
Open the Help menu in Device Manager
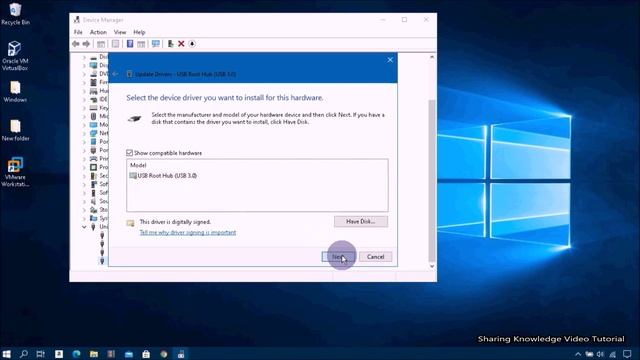[x=139, y=32]
